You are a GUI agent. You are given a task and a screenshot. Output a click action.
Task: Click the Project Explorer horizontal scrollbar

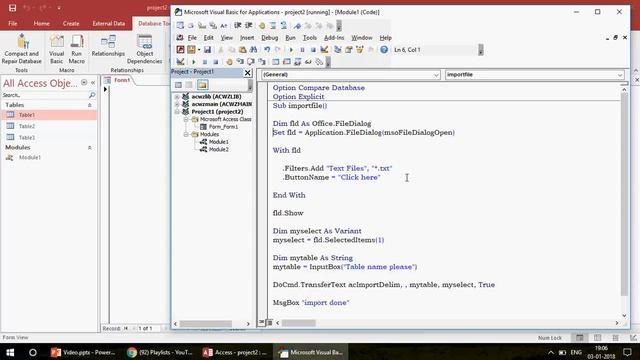(x=206, y=324)
